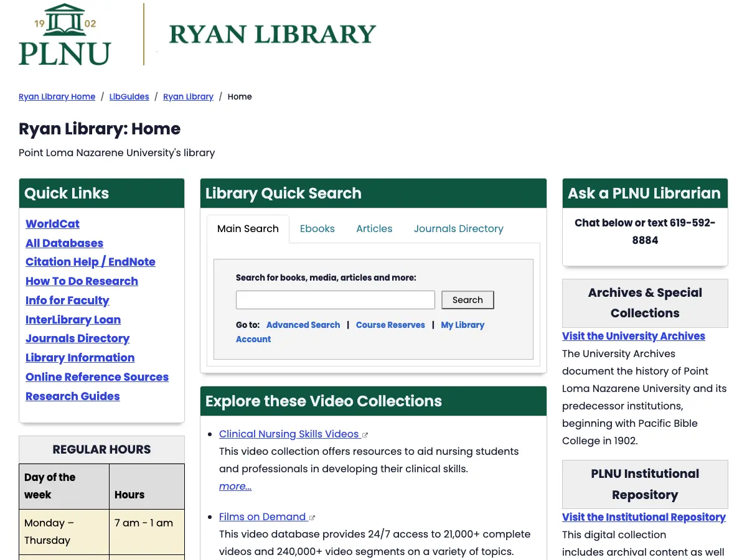Open Info for Faculty link

click(67, 301)
